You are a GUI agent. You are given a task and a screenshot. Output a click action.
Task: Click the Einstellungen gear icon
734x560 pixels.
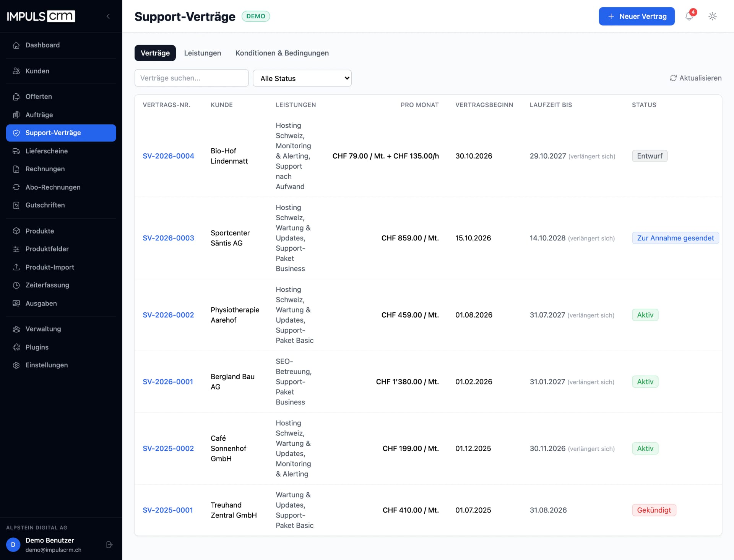click(x=16, y=365)
